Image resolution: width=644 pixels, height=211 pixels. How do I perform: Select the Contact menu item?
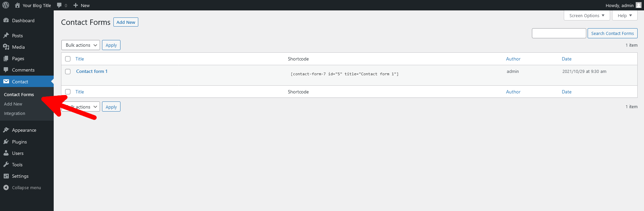27,82
